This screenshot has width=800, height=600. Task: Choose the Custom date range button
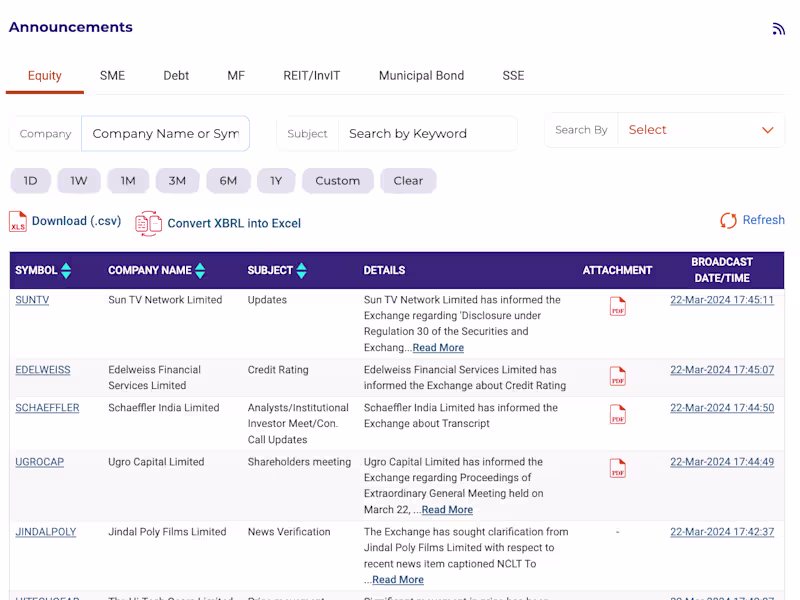coord(338,181)
